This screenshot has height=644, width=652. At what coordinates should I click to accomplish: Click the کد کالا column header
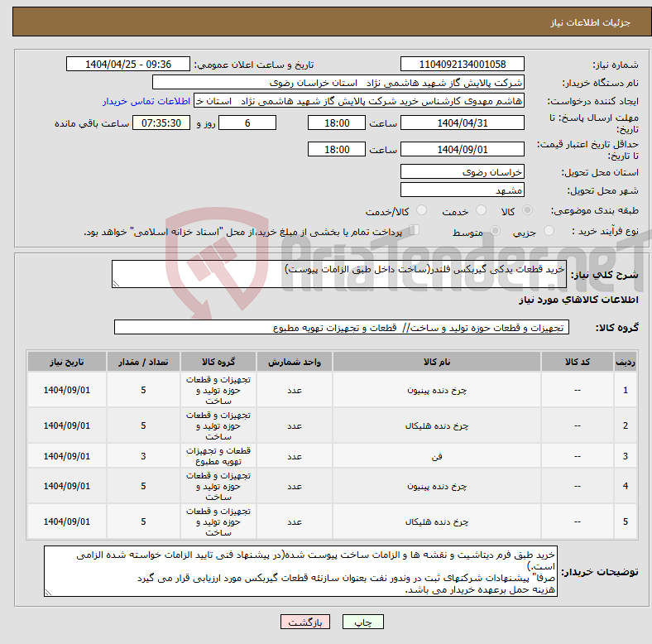[x=578, y=362]
